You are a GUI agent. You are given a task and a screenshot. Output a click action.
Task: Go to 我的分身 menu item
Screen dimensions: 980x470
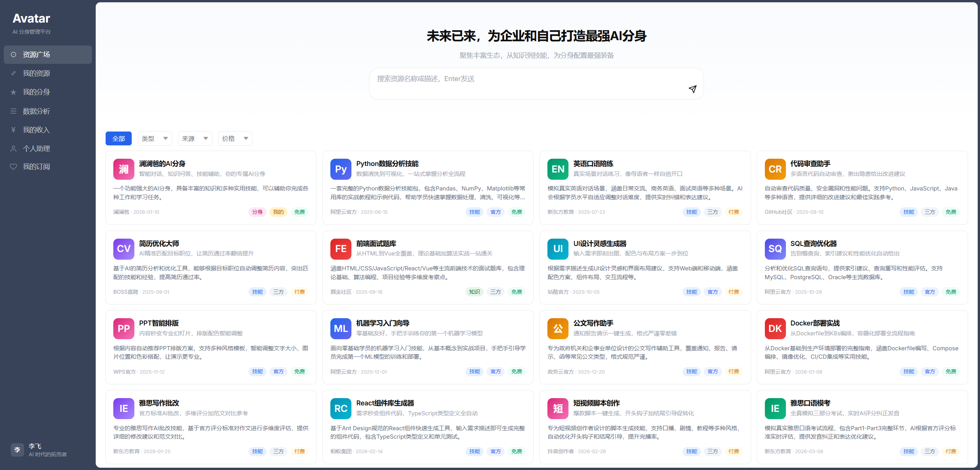pos(48,92)
